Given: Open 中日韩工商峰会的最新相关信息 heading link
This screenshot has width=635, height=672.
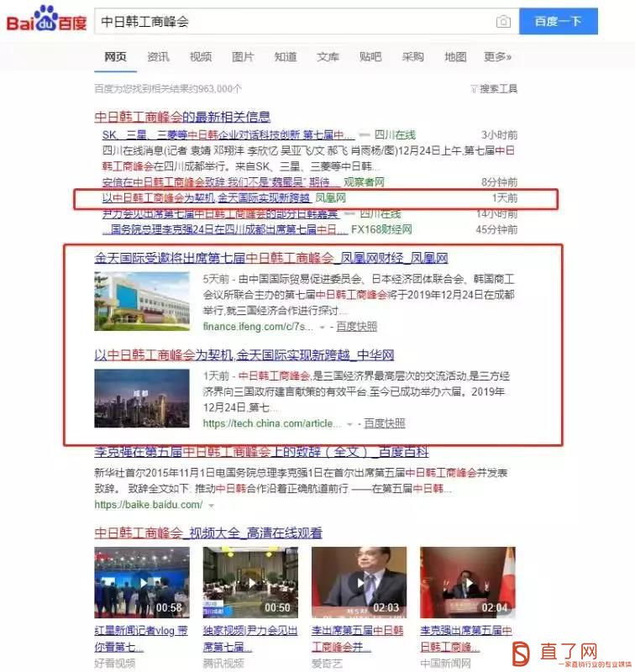Looking at the screenshot, I should (x=182, y=117).
